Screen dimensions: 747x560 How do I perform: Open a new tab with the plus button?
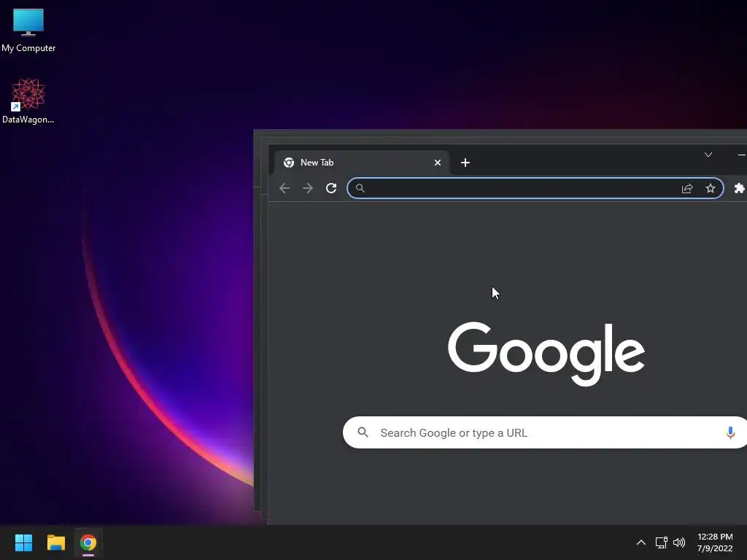click(x=465, y=163)
